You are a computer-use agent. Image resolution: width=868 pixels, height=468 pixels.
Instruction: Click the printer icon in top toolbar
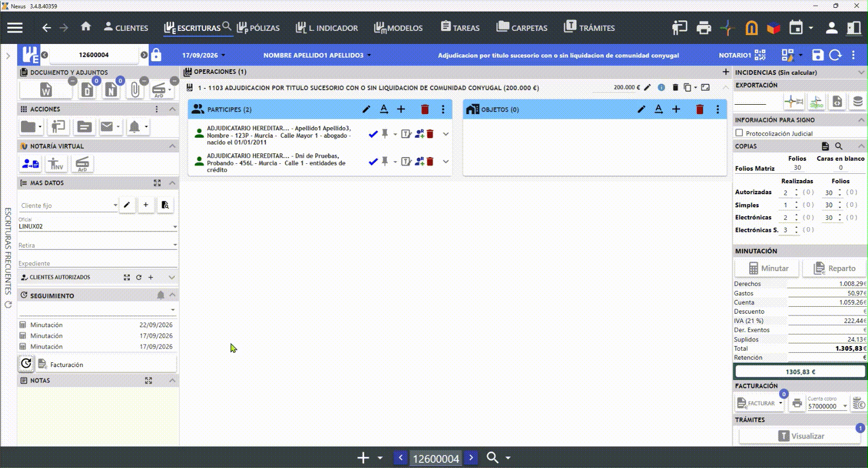coord(704,28)
